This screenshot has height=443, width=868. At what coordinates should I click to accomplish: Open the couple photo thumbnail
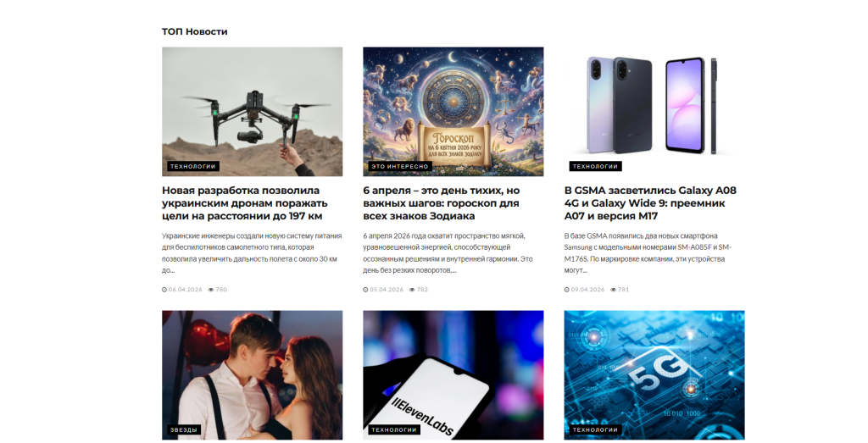point(253,375)
